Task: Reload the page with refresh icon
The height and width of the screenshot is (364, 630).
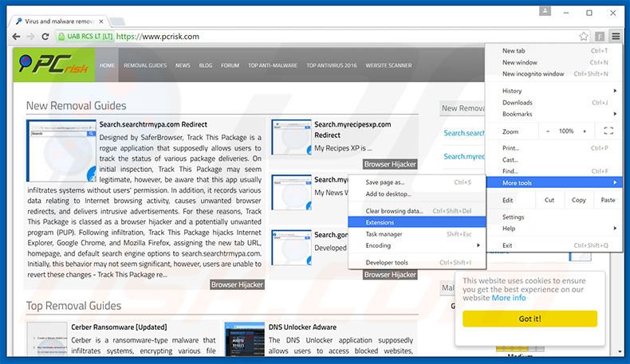Action: coord(45,37)
